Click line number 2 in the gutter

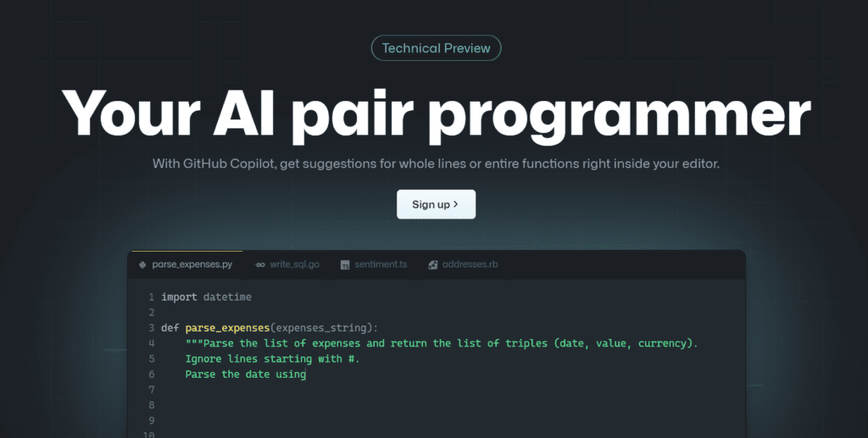point(151,313)
